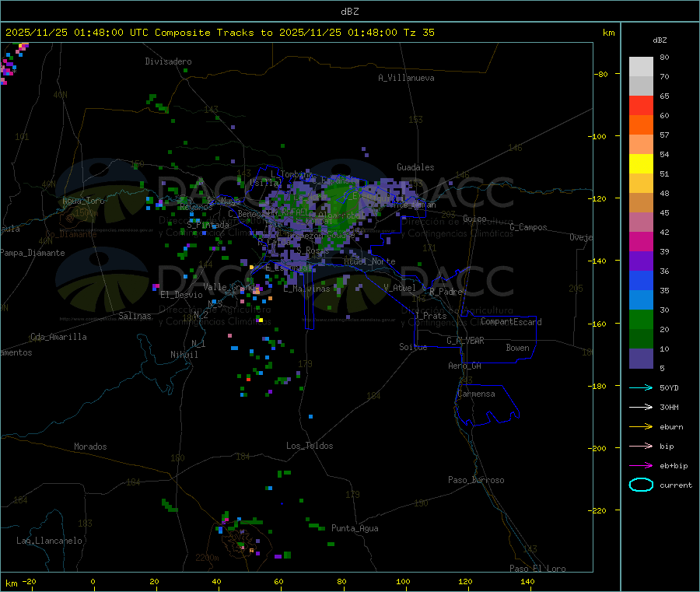
Task: Select the R_Padre map label
Action: [446, 292]
